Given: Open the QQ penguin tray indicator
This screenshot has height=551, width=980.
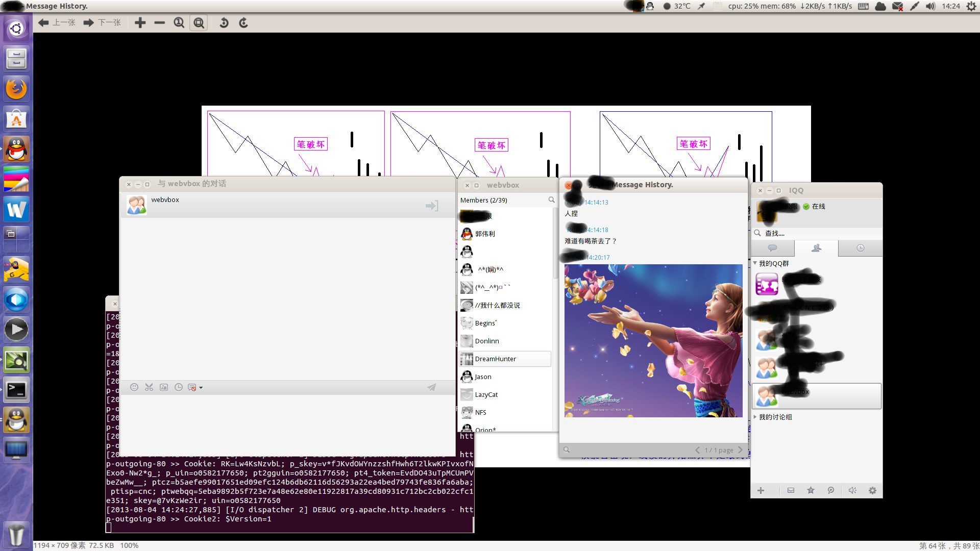Looking at the screenshot, I should (x=650, y=6).
